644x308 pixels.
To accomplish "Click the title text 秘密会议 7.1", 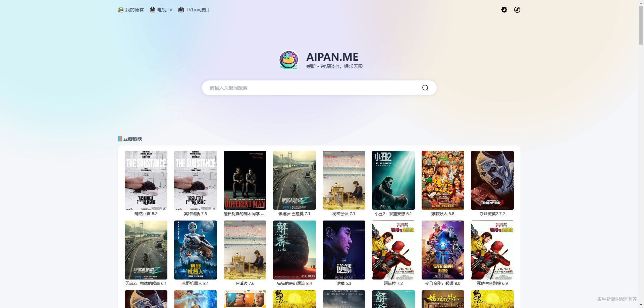I will [x=344, y=214].
